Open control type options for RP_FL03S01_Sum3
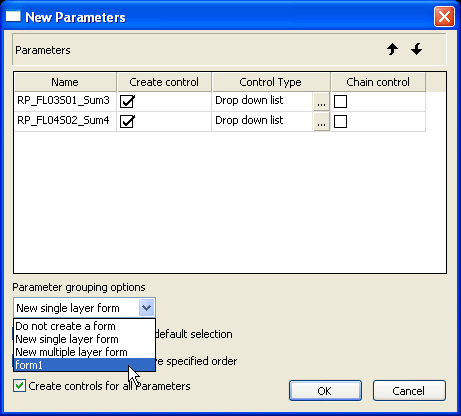Image resolution: width=461 pixels, height=416 pixels. [x=321, y=101]
